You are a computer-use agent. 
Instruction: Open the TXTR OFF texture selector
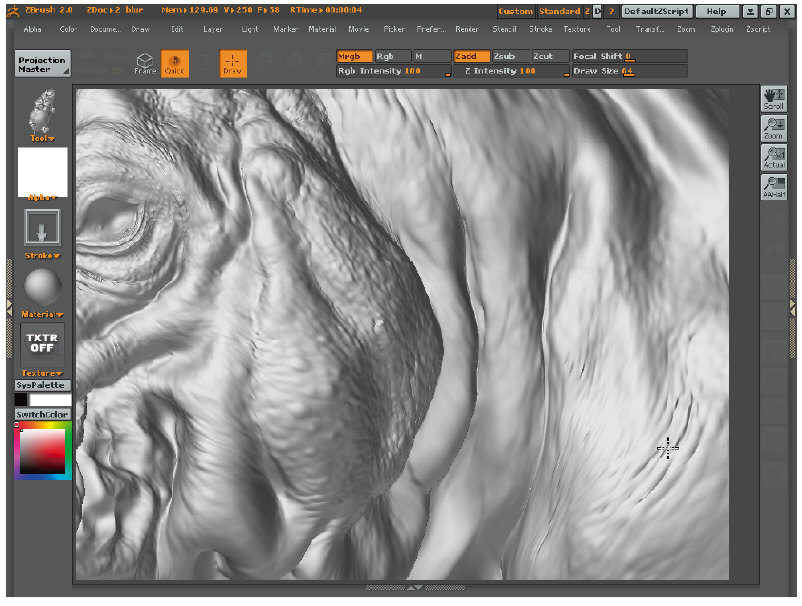pyautogui.click(x=42, y=343)
